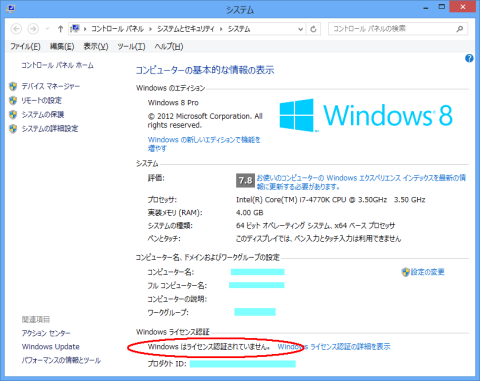Click the magnifier search icon
Viewport: 480px width, 381px height.
point(460,29)
